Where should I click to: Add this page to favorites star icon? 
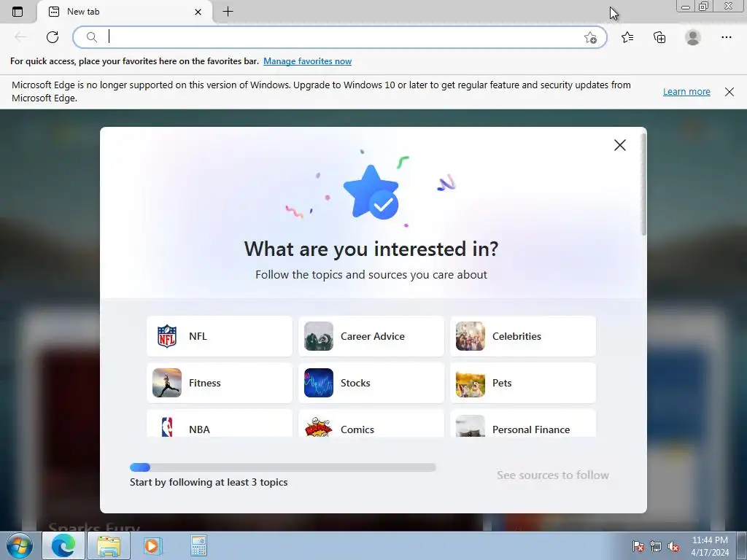click(x=590, y=38)
